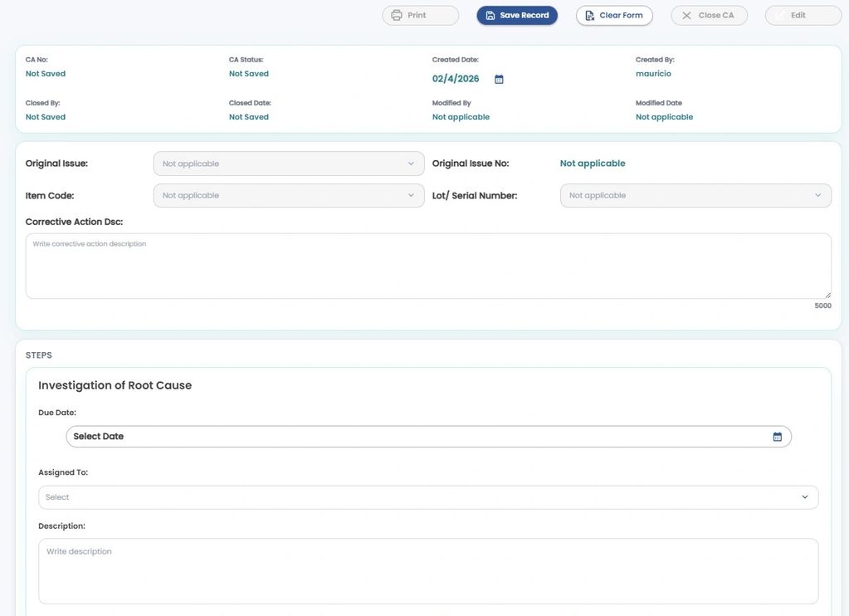Click the Clear Form document icon
The height and width of the screenshot is (616, 849).
(x=589, y=16)
